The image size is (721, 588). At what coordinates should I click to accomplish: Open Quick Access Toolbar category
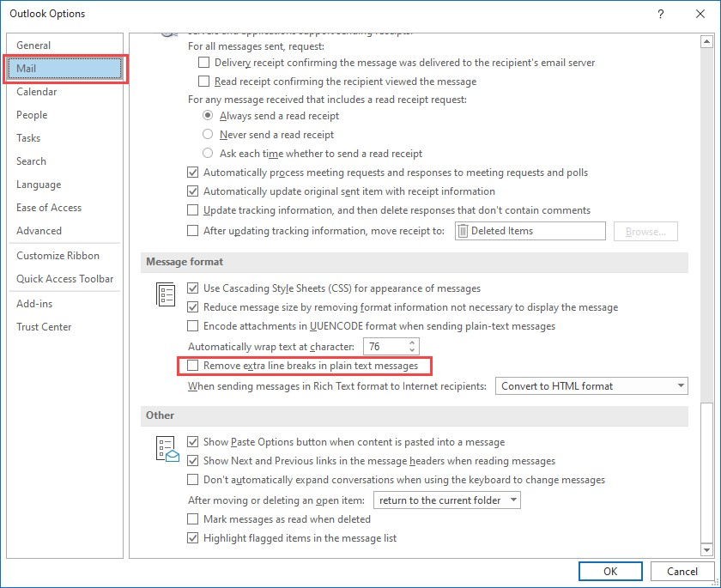pyautogui.click(x=65, y=279)
